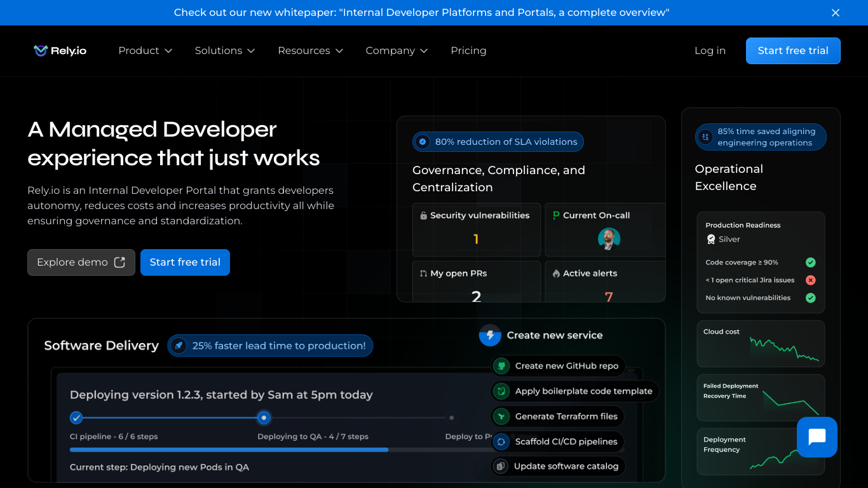The image size is (868, 488).
Task: Expand the Solutions dropdown menu
Action: pos(225,51)
